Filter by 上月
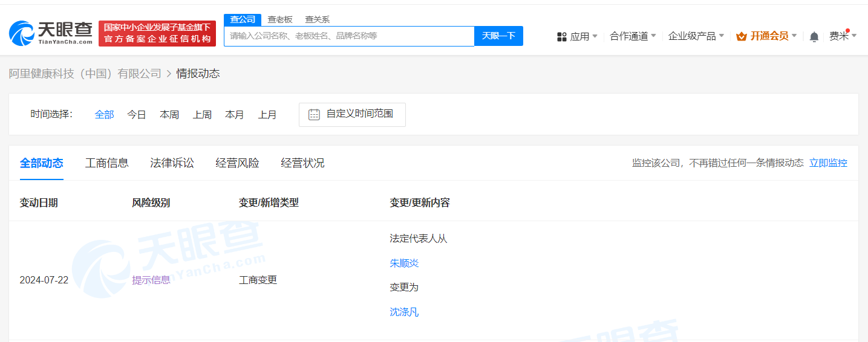 coord(267,114)
